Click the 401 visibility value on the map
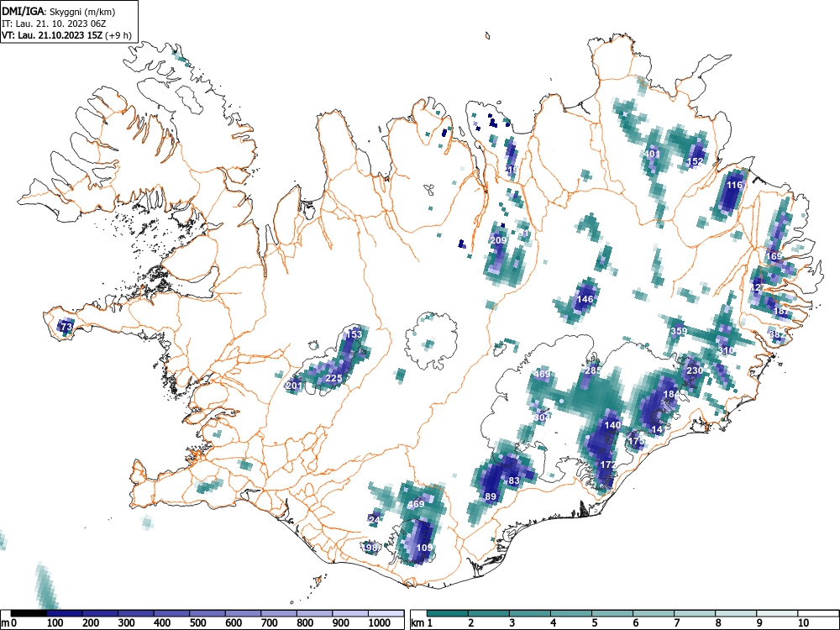840x630 pixels. [652, 154]
